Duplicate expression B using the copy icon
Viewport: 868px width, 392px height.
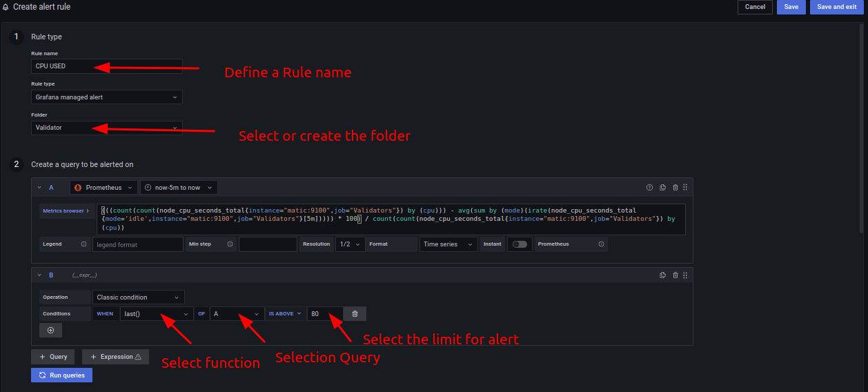pos(662,275)
